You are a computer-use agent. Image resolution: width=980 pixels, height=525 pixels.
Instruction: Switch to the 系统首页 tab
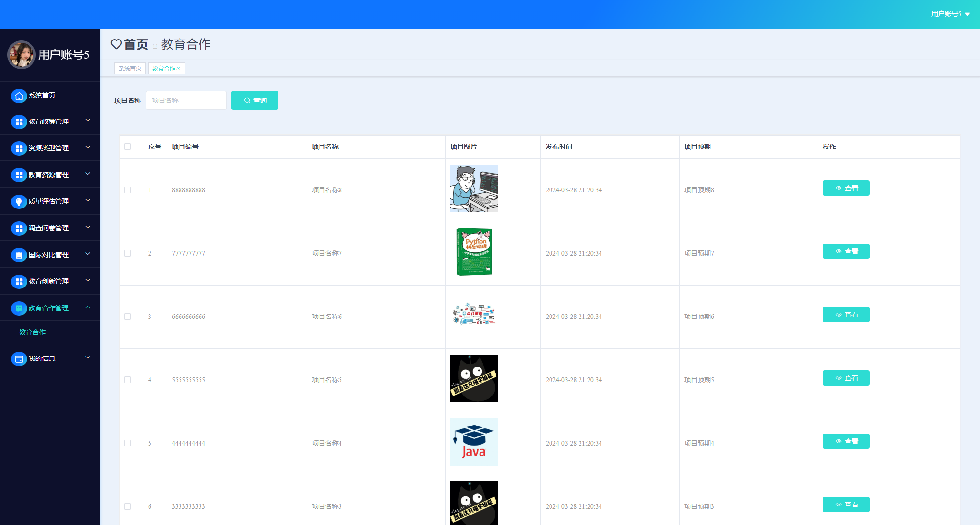130,69
